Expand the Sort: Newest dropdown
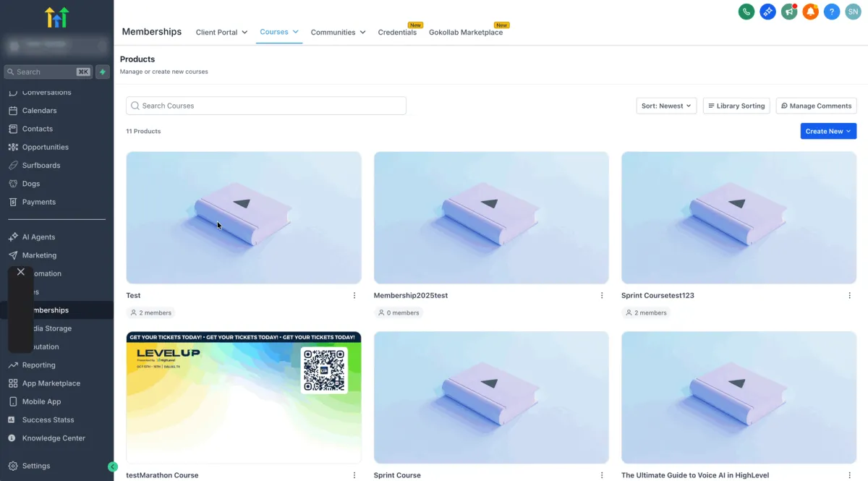 tap(666, 106)
